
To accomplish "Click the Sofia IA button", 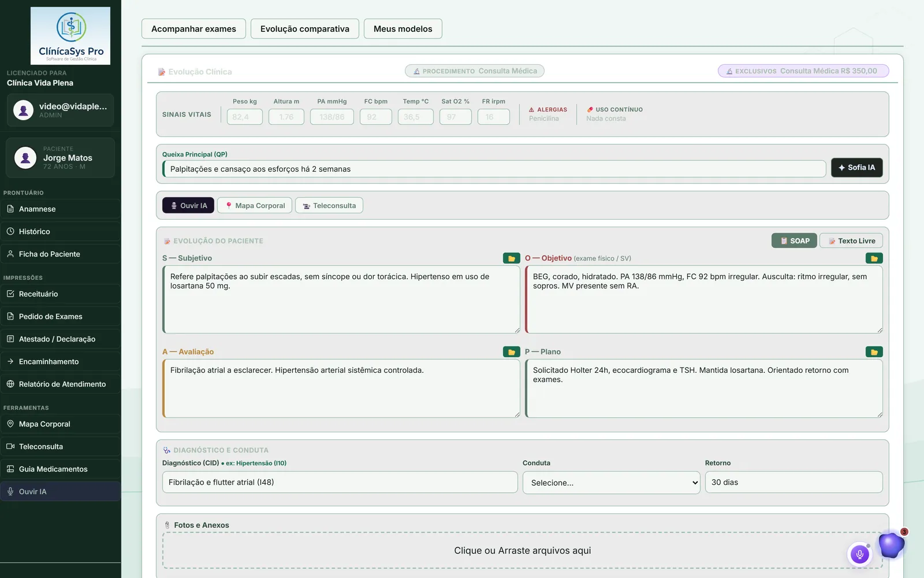I will click(x=857, y=168).
